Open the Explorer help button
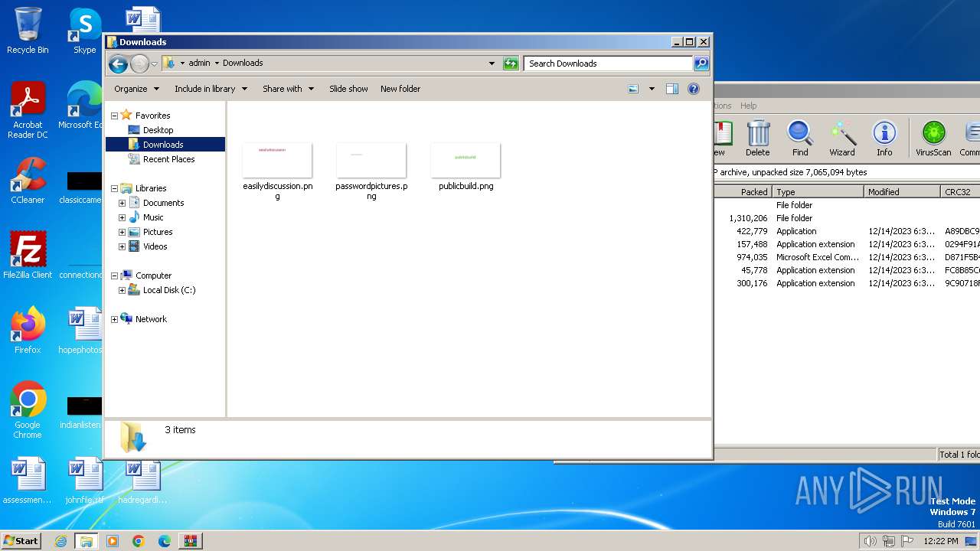This screenshot has width=980, height=551. click(x=694, y=89)
